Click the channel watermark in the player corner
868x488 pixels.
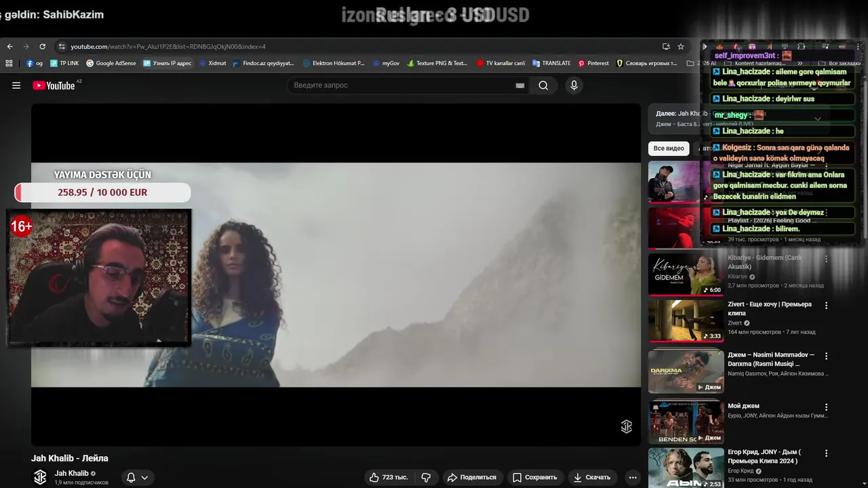point(627,426)
